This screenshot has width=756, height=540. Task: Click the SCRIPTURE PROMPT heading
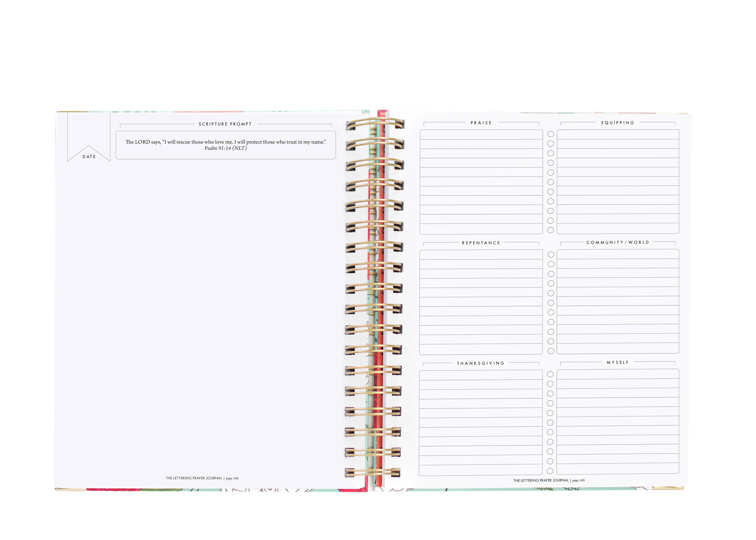(225, 124)
